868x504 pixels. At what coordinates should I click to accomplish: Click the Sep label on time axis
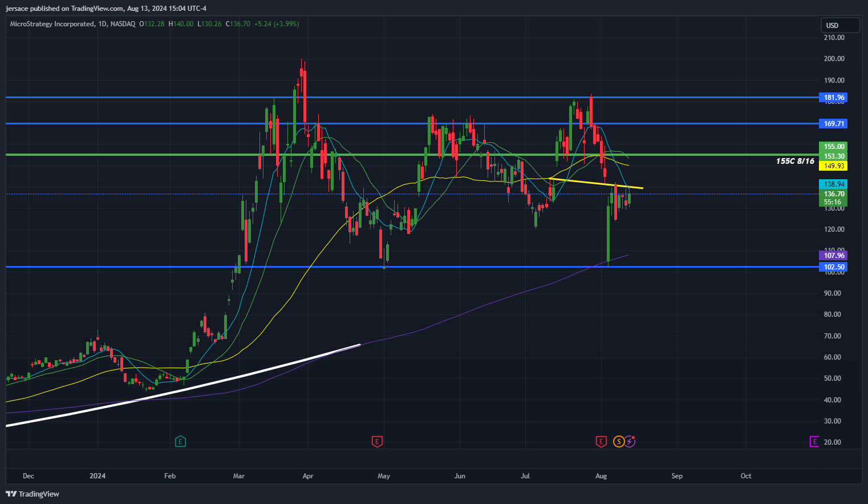coord(677,476)
